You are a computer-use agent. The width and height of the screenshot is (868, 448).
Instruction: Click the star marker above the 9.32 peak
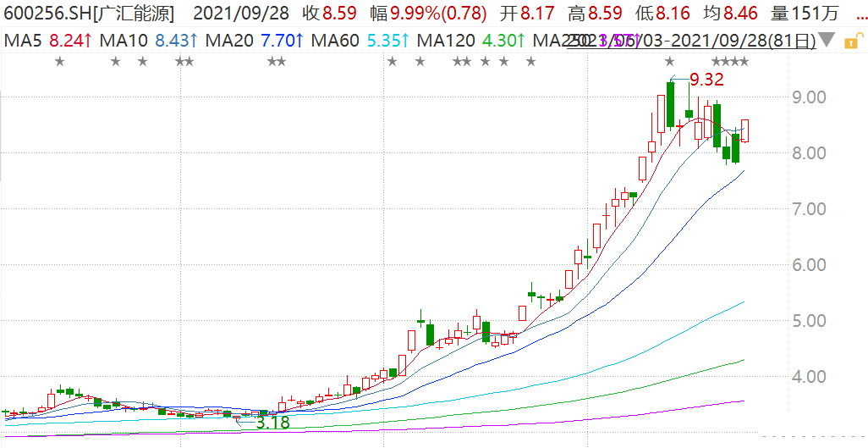point(670,61)
